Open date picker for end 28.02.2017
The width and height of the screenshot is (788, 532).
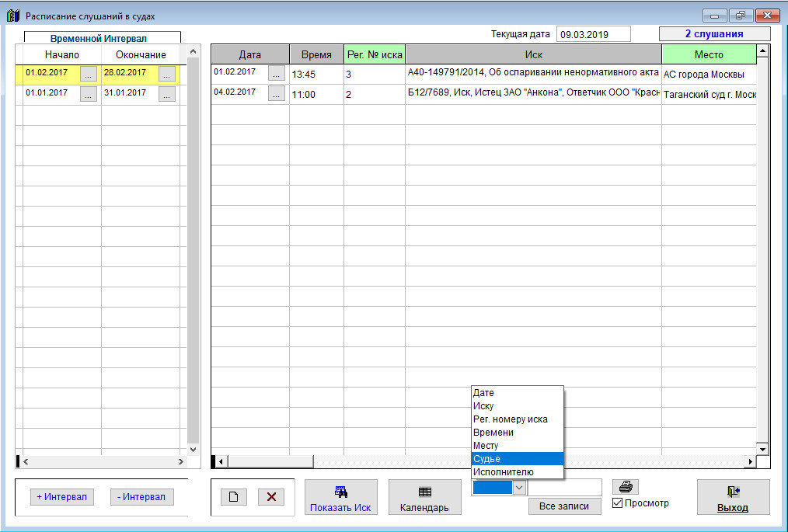pos(167,74)
